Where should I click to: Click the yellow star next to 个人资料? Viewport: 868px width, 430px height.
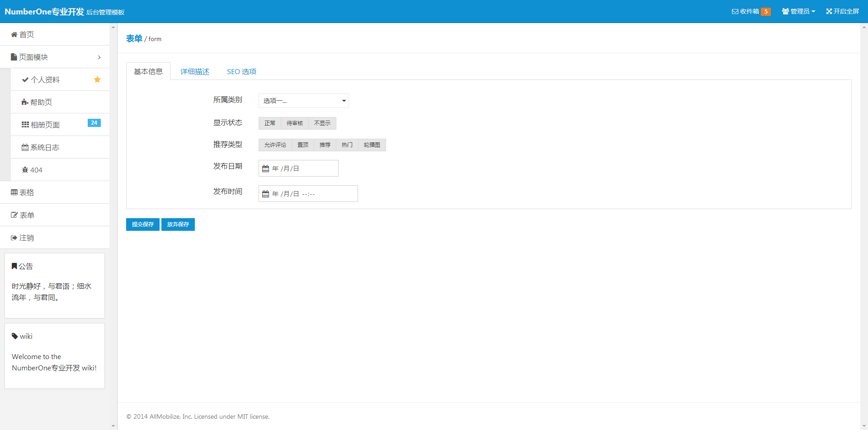tap(97, 79)
